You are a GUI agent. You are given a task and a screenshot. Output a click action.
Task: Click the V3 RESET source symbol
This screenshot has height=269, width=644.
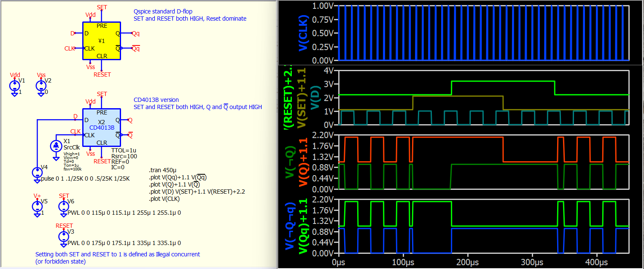pos(64,237)
